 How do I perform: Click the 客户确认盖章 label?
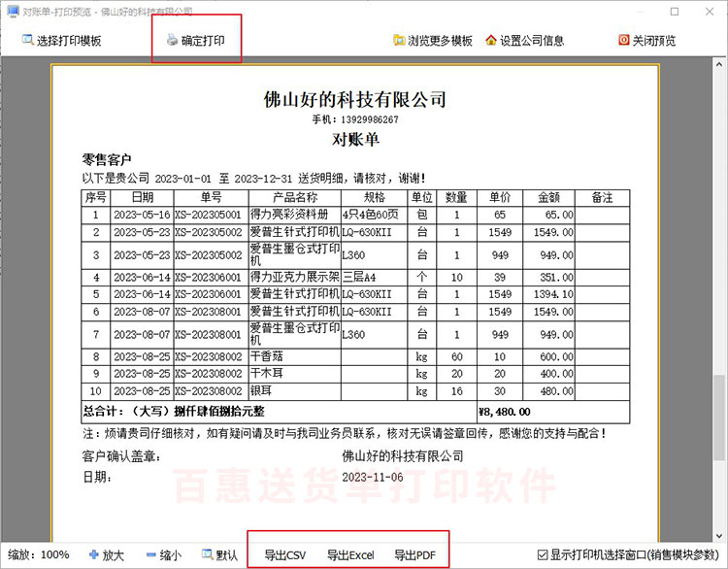tap(121, 457)
